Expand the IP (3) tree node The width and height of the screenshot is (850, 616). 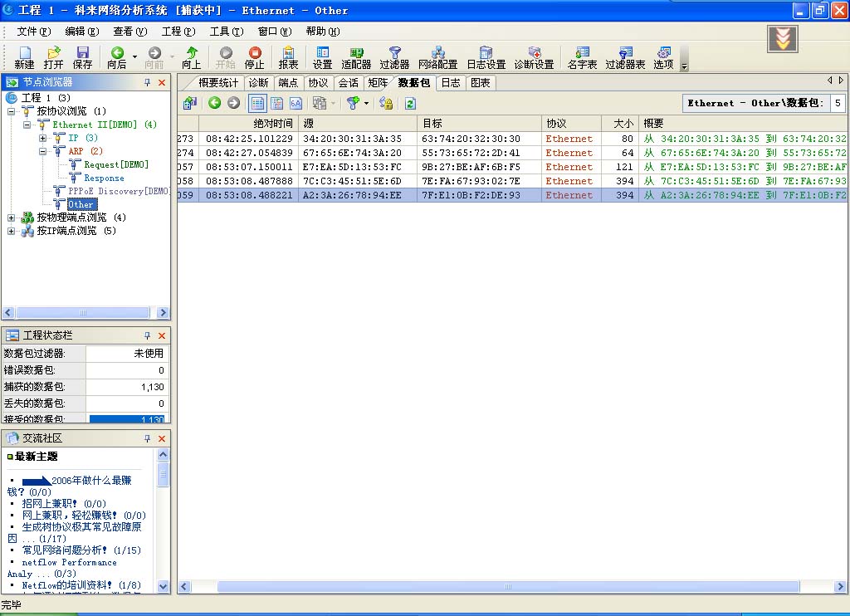43,138
